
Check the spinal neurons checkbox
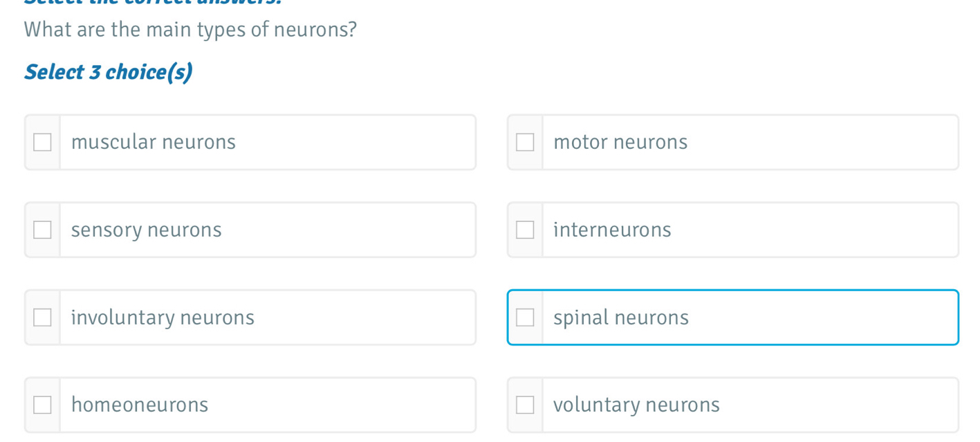point(525,317)
